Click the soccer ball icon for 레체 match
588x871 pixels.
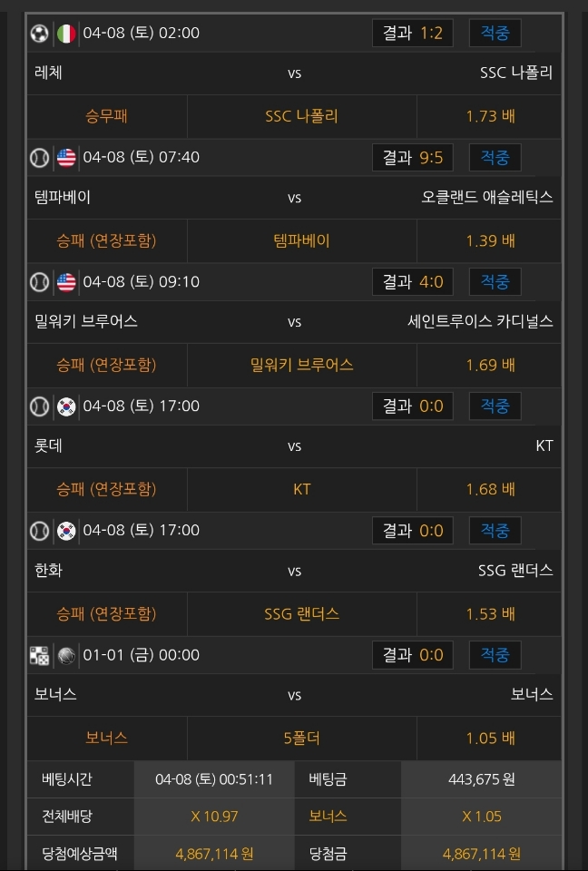(39, 34)
